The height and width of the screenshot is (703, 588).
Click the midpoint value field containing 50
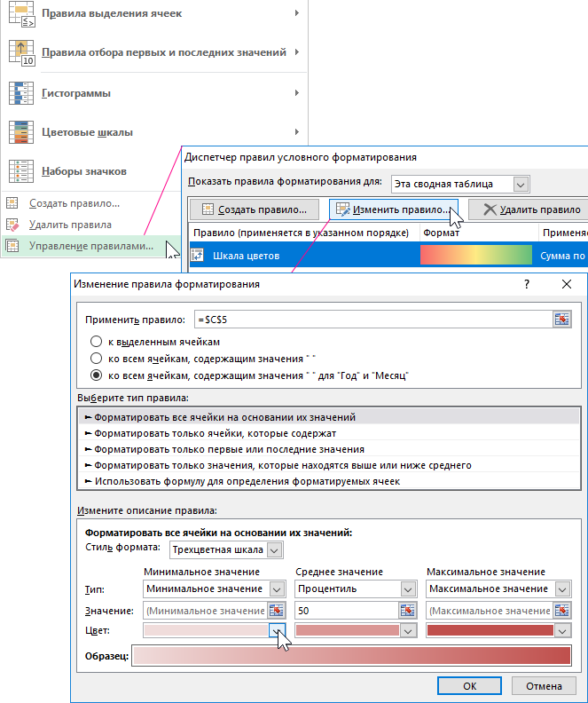click(346, 610)
